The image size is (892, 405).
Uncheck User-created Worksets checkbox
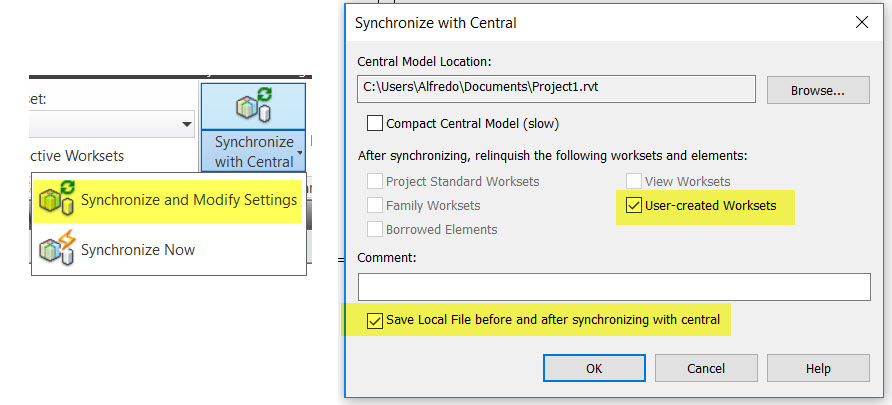(634, 206)
